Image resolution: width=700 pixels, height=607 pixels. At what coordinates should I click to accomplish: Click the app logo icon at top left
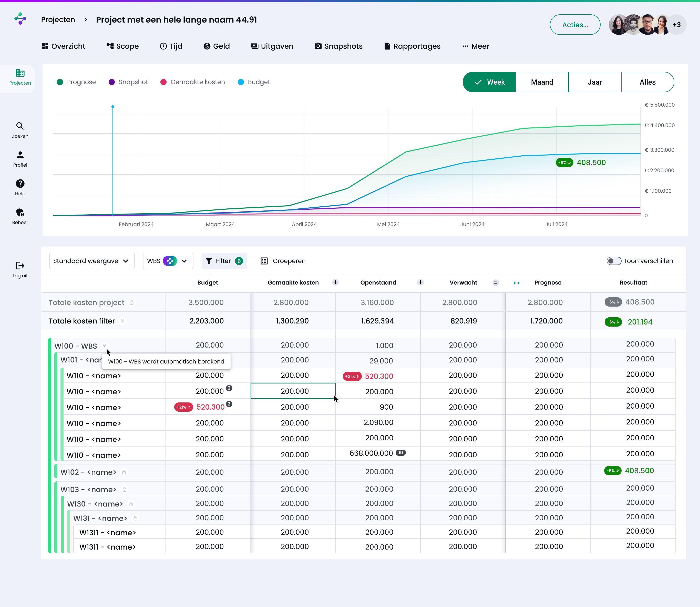(20, 19)
